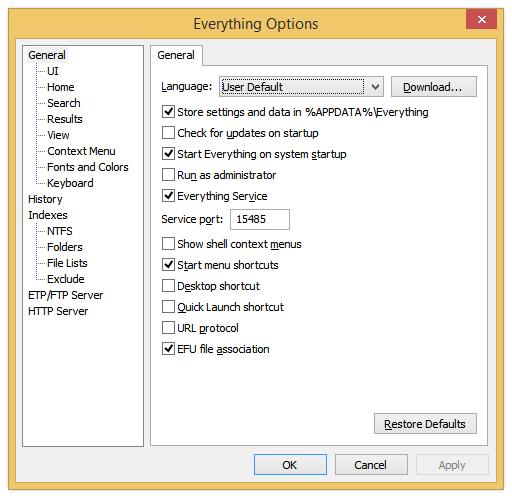Click the Restore Defaults button
Image resolution: width=512 pixels, height=498 pixels.
tap(425, 424)
